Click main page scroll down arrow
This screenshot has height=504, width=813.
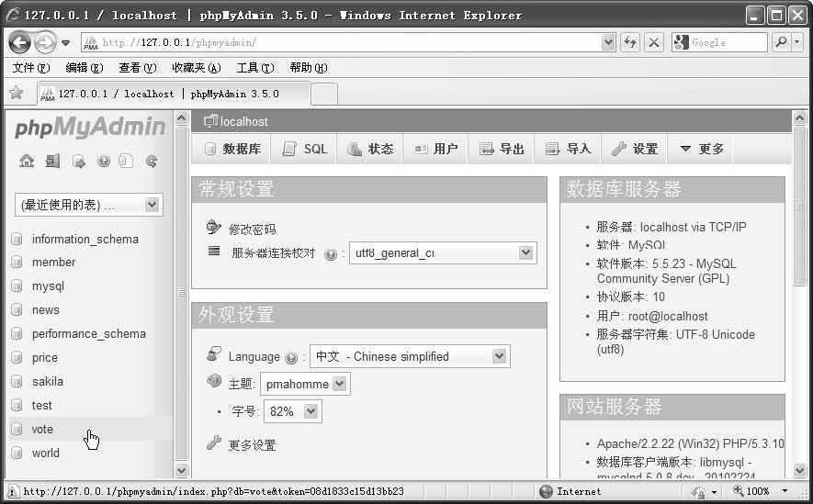799,470
